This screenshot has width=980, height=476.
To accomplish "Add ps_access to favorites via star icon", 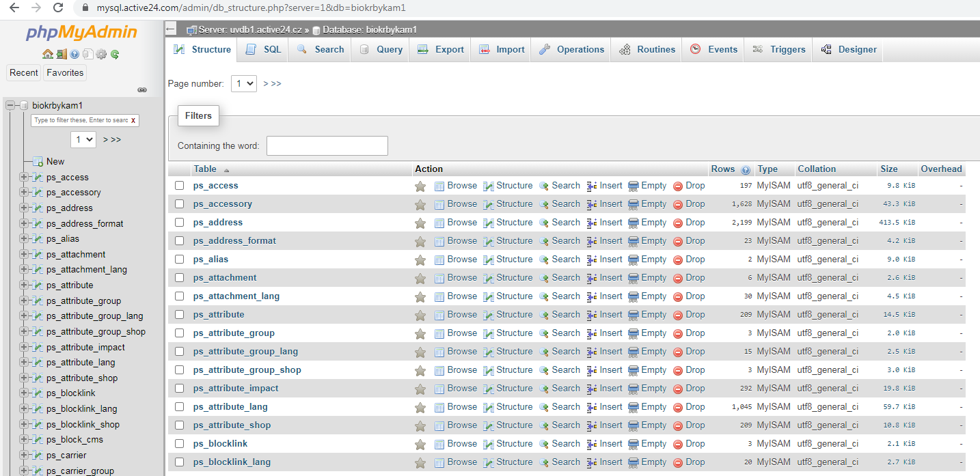I will [420, 186].
